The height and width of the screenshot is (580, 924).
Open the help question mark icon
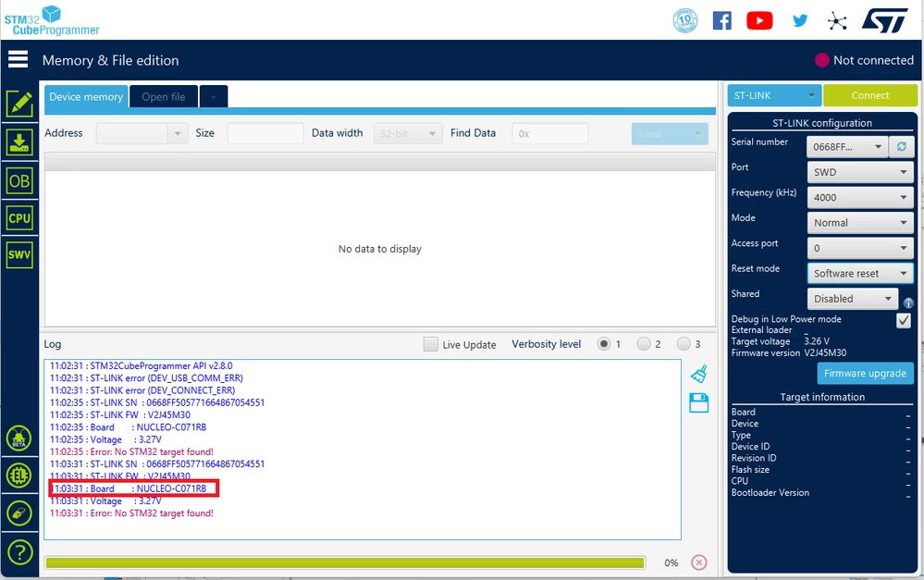(20, 552)
